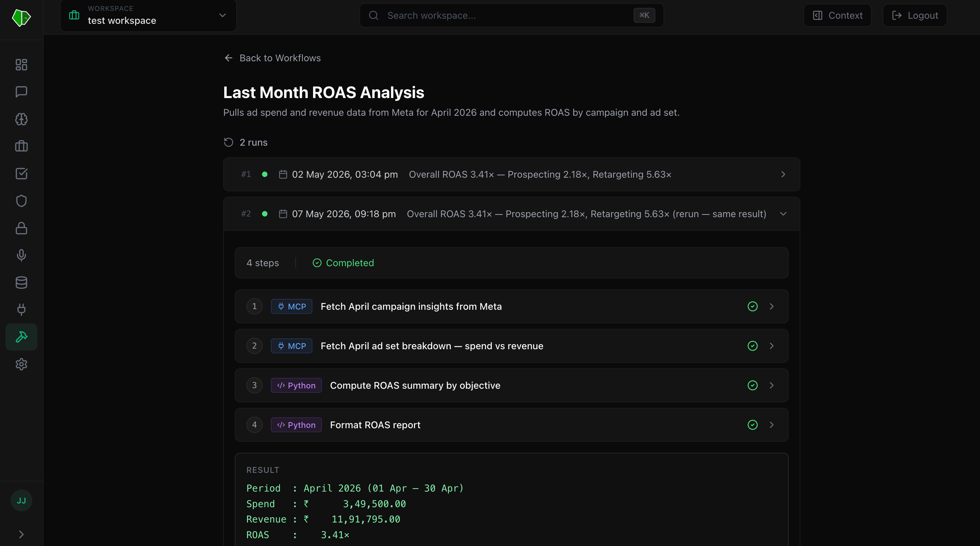The width and height of the screenshot is (980, 546).
Task: Click the ⌘K shortcut badge
Action: [x=644, y=15]
